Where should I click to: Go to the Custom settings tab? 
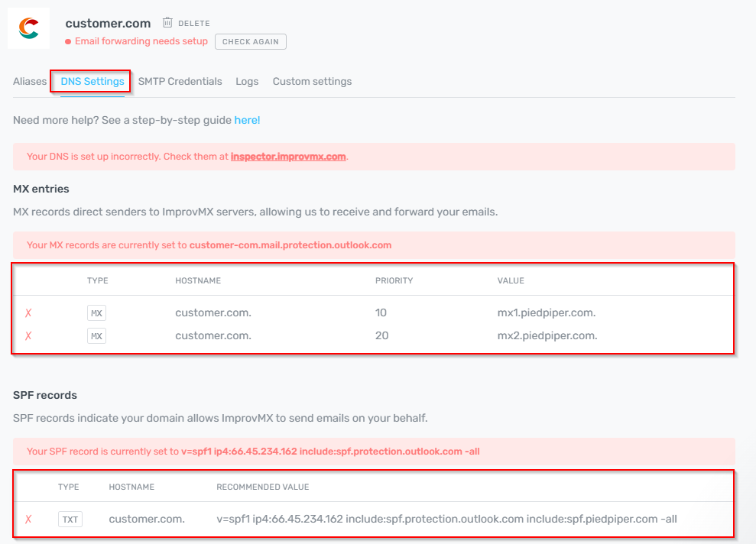pos(312,81)
